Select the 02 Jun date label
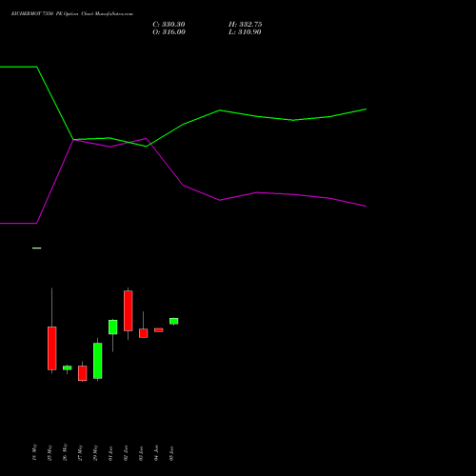 coord(126,453)
